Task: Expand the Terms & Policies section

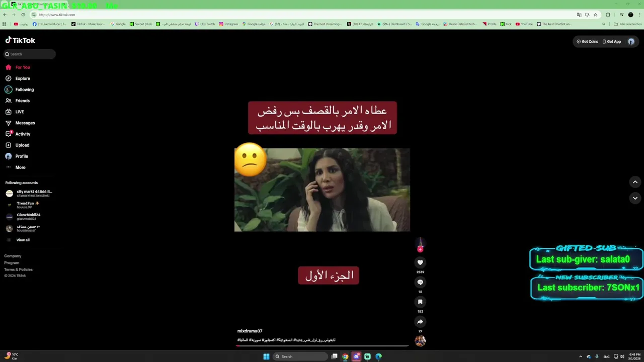Action: [x=19, y=269]
